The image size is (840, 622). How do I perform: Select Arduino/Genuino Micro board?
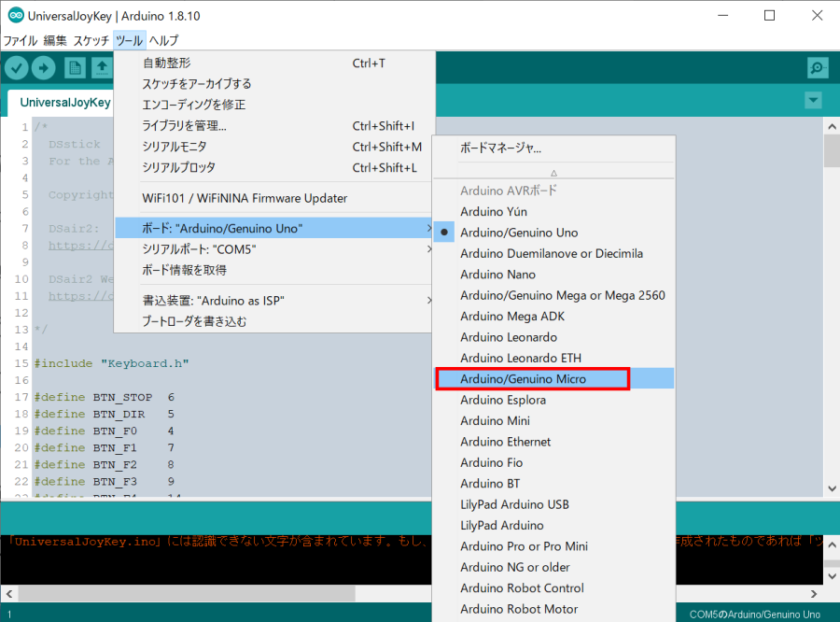coord(553,378)
